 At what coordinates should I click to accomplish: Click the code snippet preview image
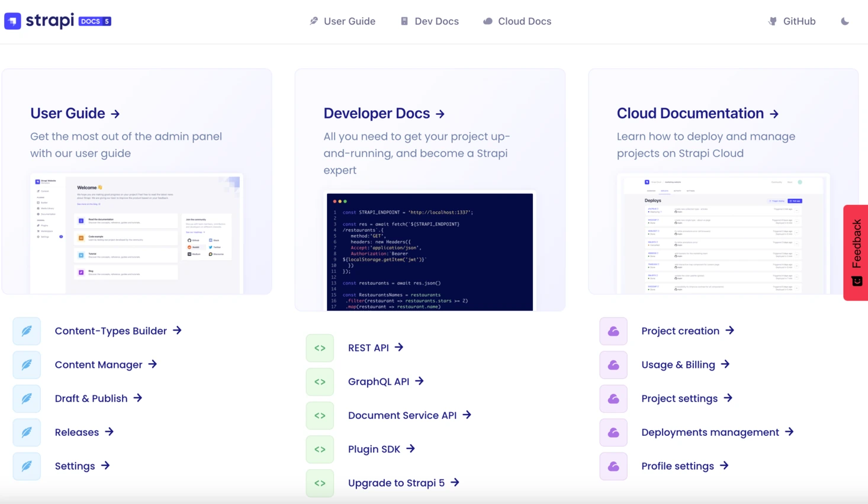(430, 252)
